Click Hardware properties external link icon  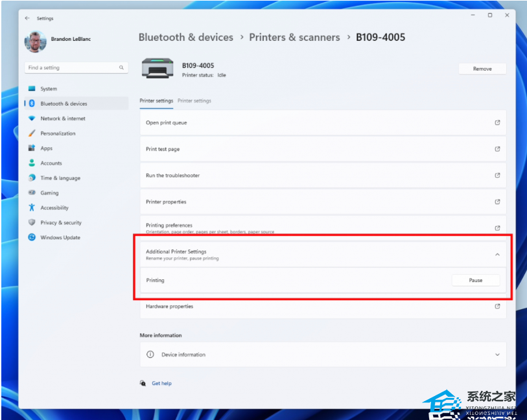click(497, 306)
